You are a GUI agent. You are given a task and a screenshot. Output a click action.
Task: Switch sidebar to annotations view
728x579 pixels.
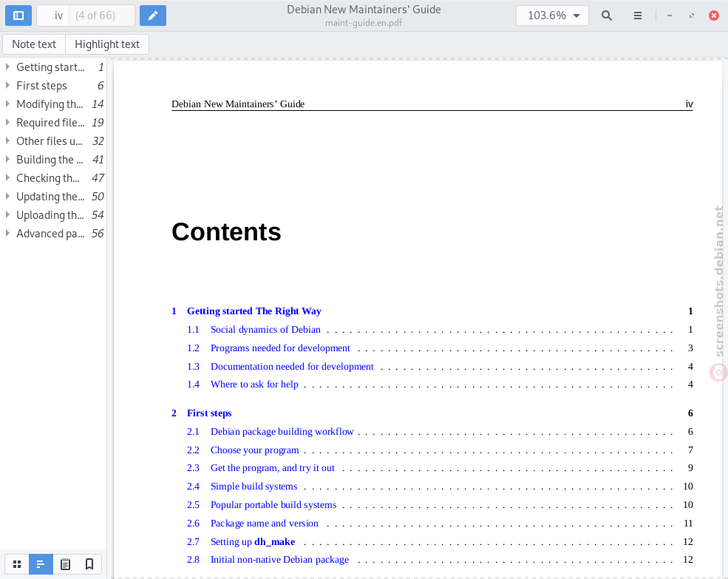pos(65,564)
